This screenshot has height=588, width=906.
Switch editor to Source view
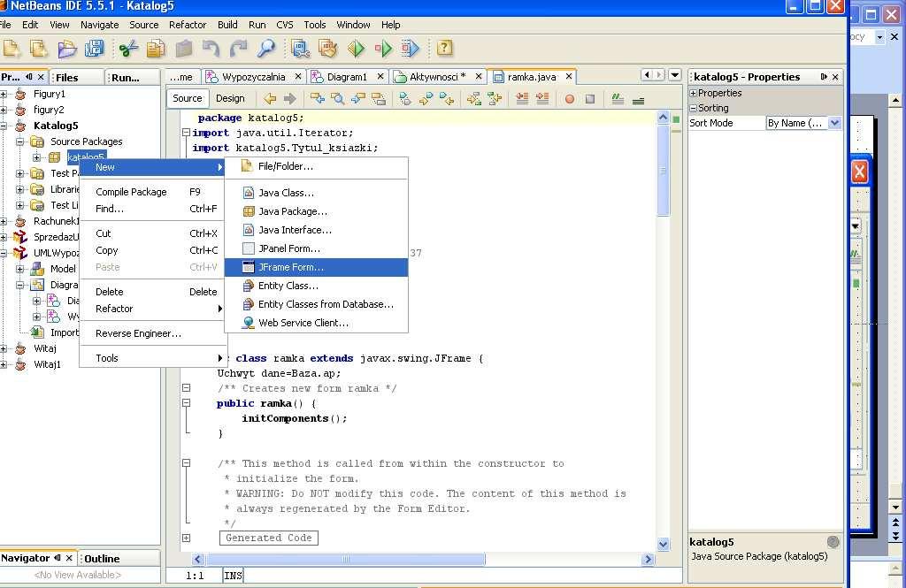click(188, 98)
